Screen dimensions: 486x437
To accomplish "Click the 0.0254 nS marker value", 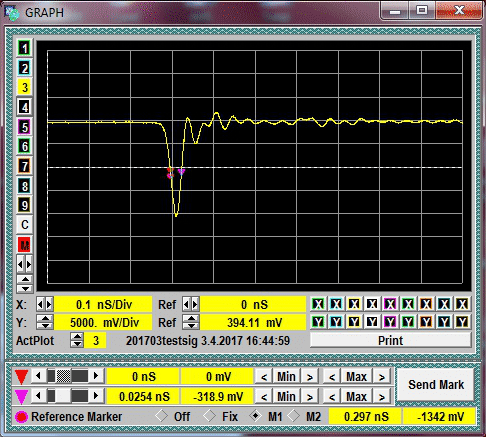I will (144, 397).
